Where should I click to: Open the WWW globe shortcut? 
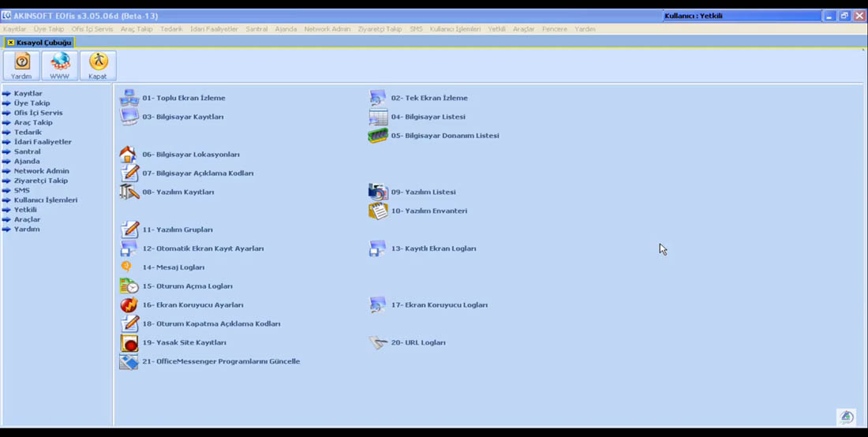[x=60, y=65]
